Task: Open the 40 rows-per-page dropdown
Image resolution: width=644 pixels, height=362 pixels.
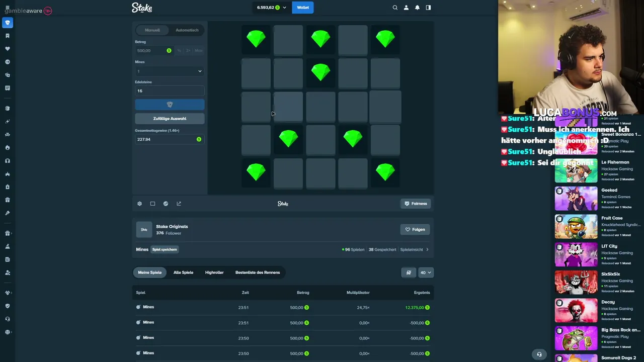Action: pyautogui.click(x=426, y=273)
